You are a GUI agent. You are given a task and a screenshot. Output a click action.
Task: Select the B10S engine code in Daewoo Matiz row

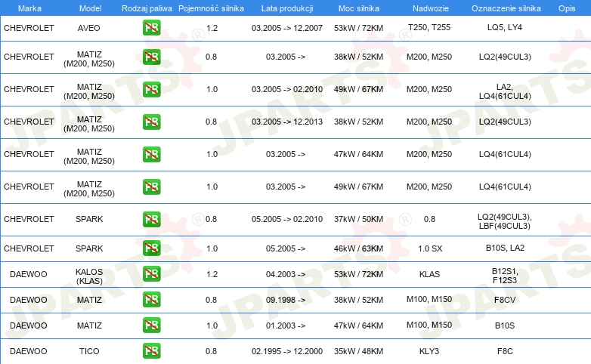(x=505, y=325)
